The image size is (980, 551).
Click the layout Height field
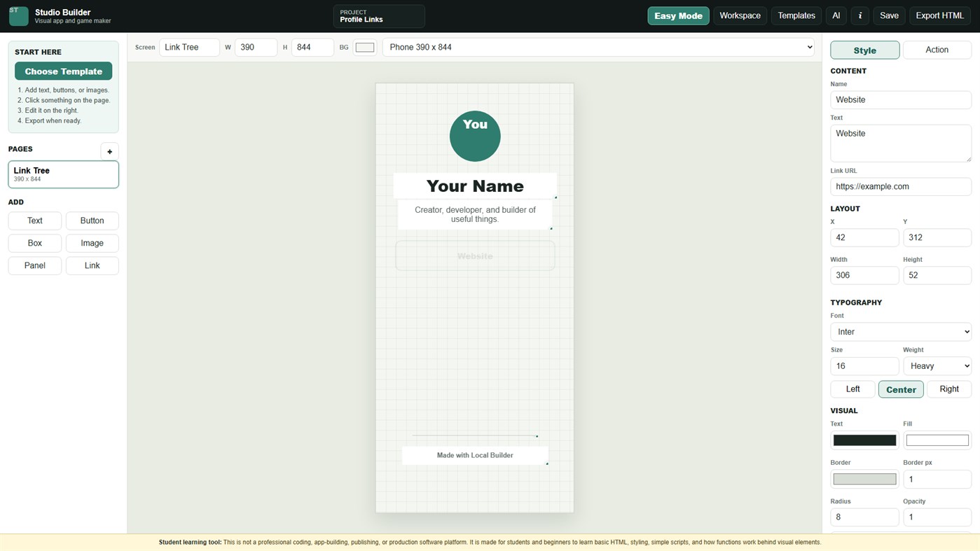937,275
